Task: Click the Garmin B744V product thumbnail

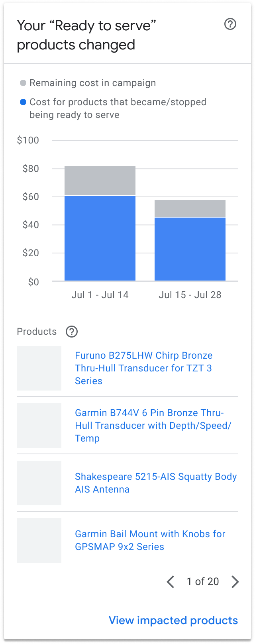Action: [x=39, y=426]
